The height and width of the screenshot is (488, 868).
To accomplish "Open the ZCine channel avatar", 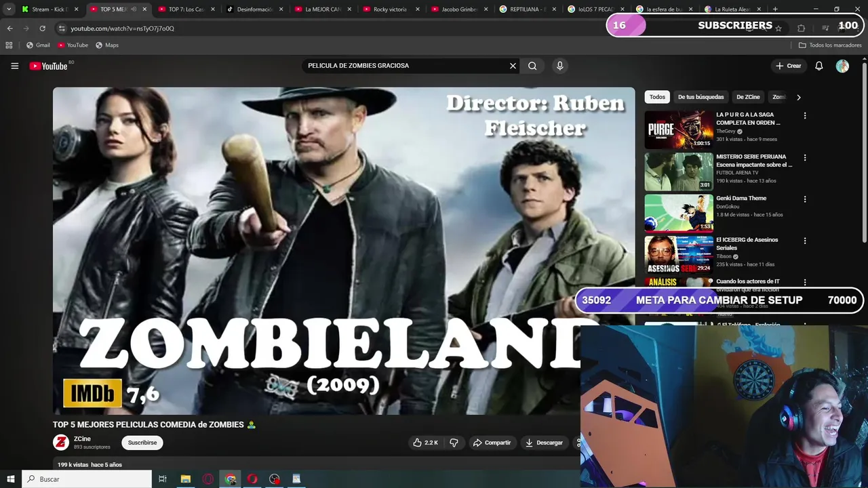I will 61,443.
